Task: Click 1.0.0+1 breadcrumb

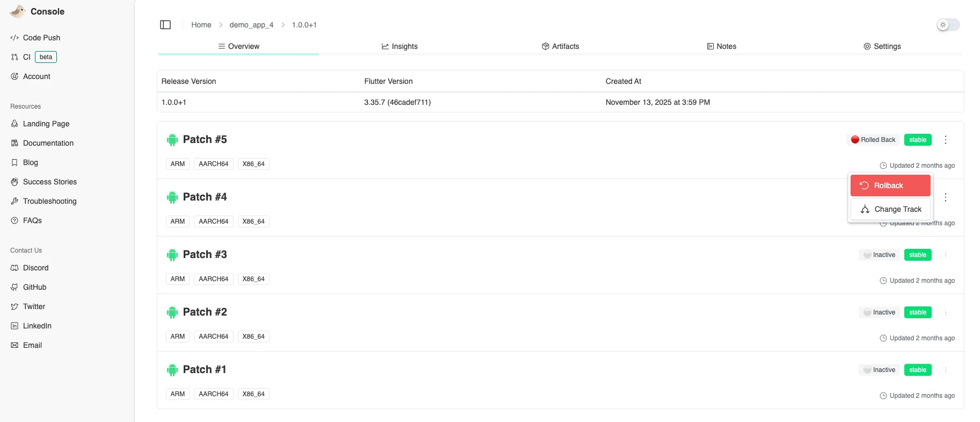Action: coord(304,25)
